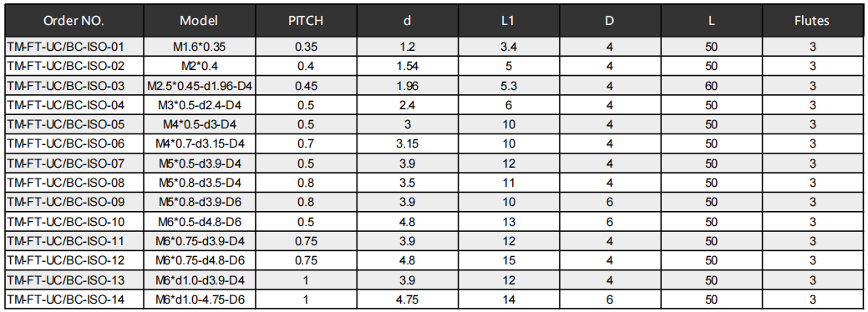The height and width of the screenshot is (312, 868).
Task: Click the Order NO. column header
Action: pos(74,21)
